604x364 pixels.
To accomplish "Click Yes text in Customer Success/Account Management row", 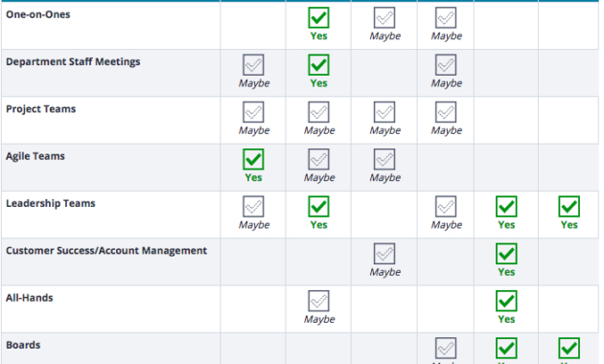I will (x=506, y=272).
